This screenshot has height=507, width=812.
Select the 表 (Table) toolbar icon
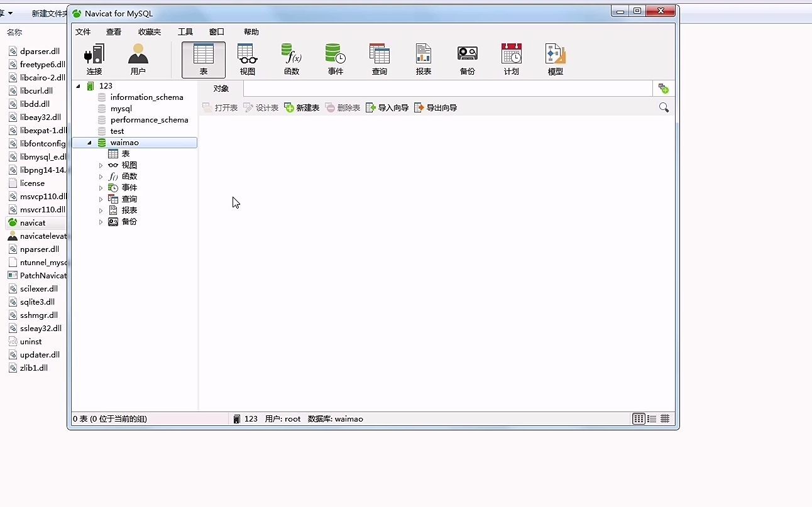coord(204,60)
